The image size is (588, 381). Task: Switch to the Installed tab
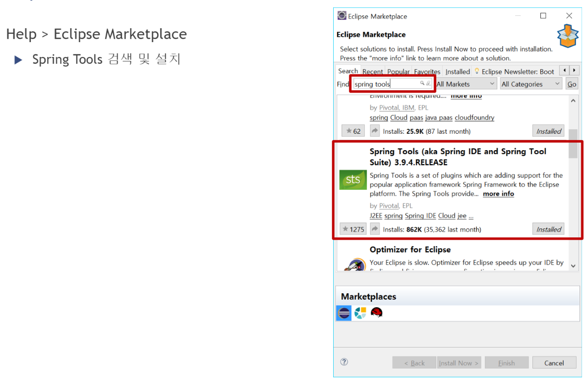(458, 71)
